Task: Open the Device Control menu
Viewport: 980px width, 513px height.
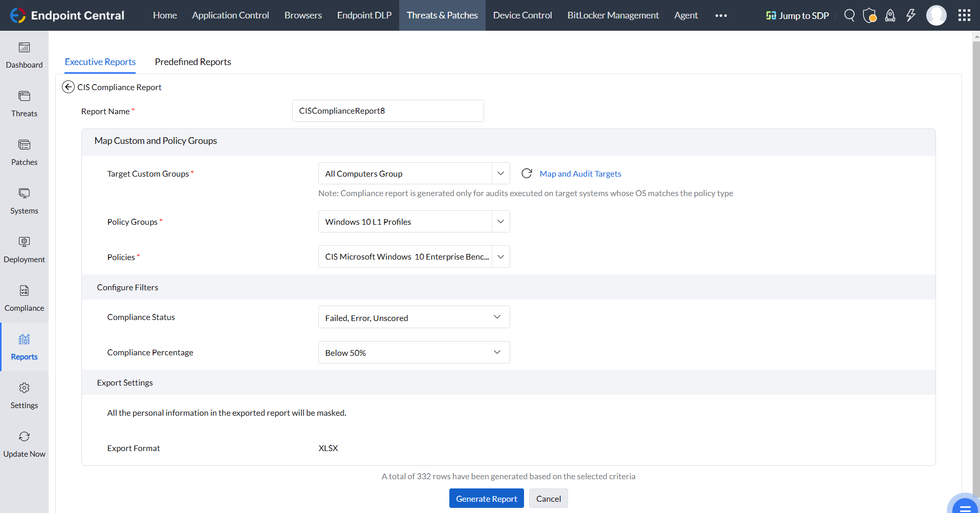Action: [522, 15]
